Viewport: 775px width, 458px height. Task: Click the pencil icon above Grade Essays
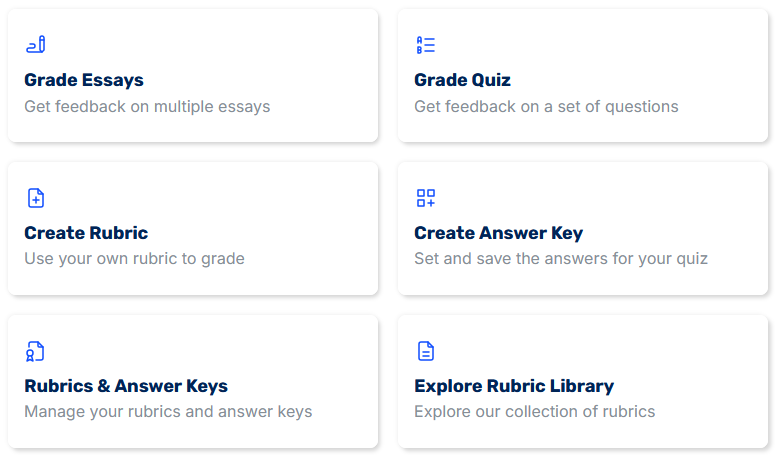coord(35,45)
